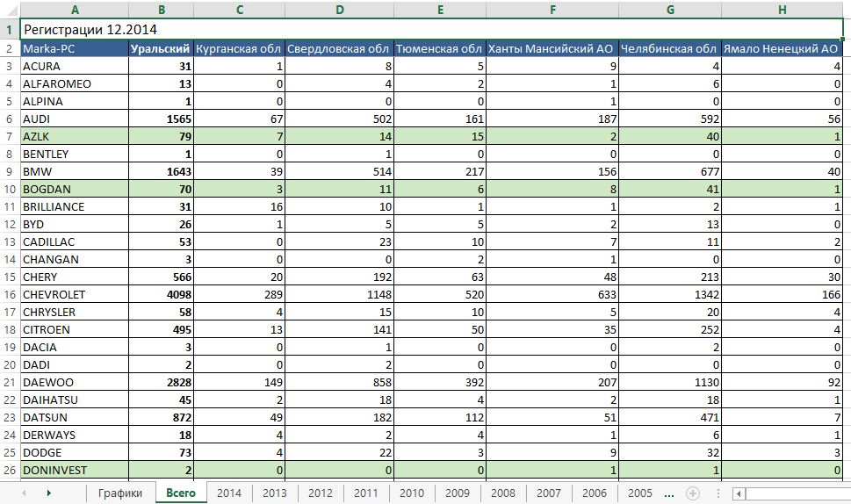Click the DONINVEST cell

75,471
